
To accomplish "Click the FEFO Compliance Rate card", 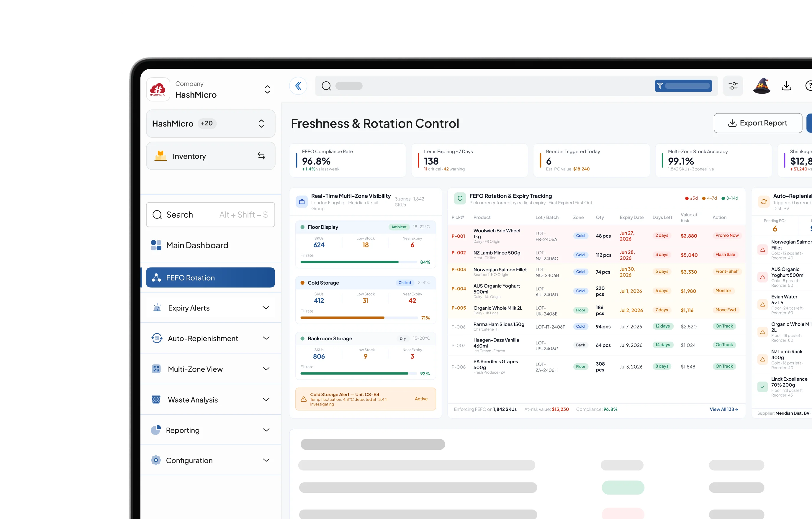I will 348,160.
